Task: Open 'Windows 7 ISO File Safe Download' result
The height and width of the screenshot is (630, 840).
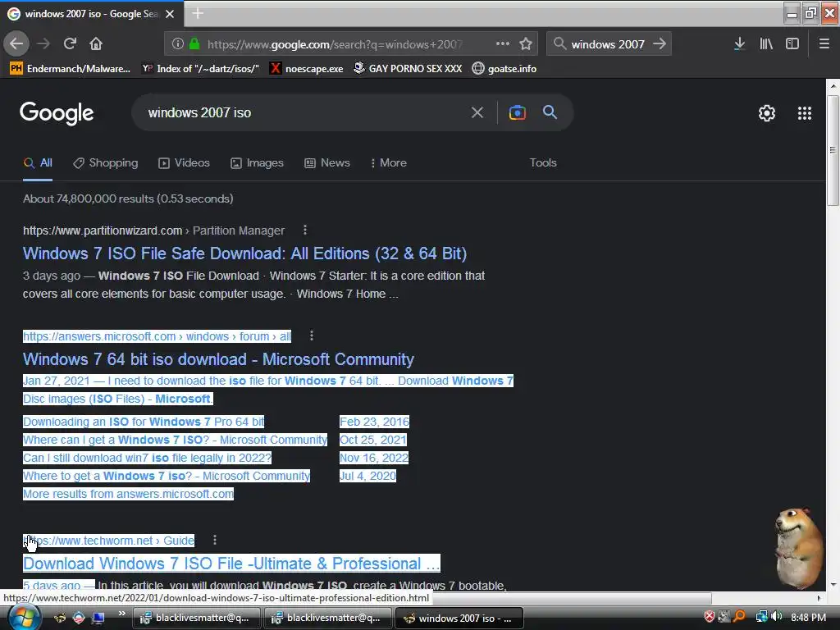Action: (244, 253)
